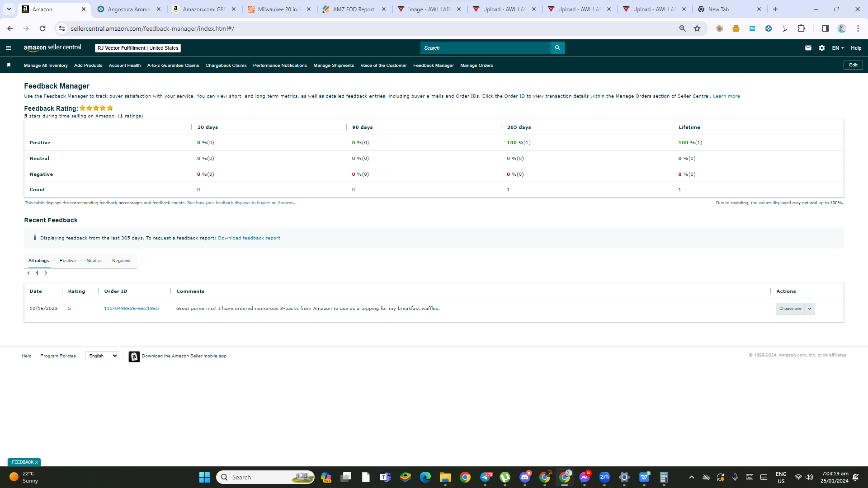Open Account Health menu item

click(x=125, y=66)
